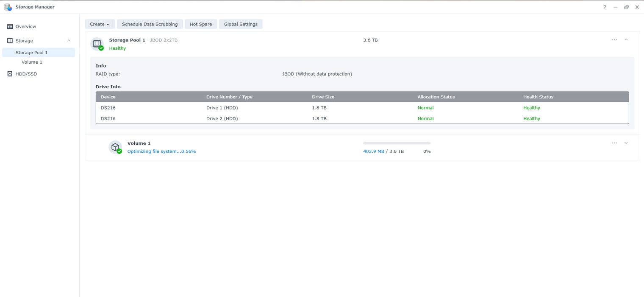The image size is (644, 297).
Task: Select the Drive 1 (HDD) row
Action: click(x=362, y=108)
